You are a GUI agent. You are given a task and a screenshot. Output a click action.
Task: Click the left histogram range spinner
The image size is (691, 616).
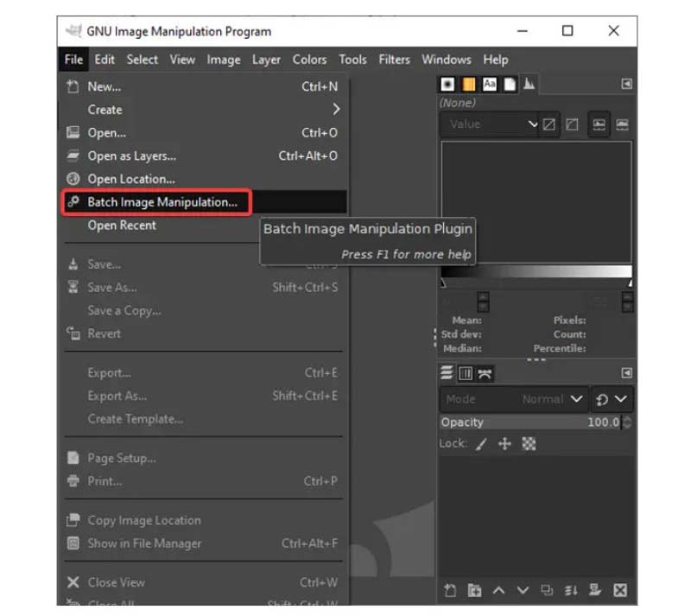pos(483,302)
